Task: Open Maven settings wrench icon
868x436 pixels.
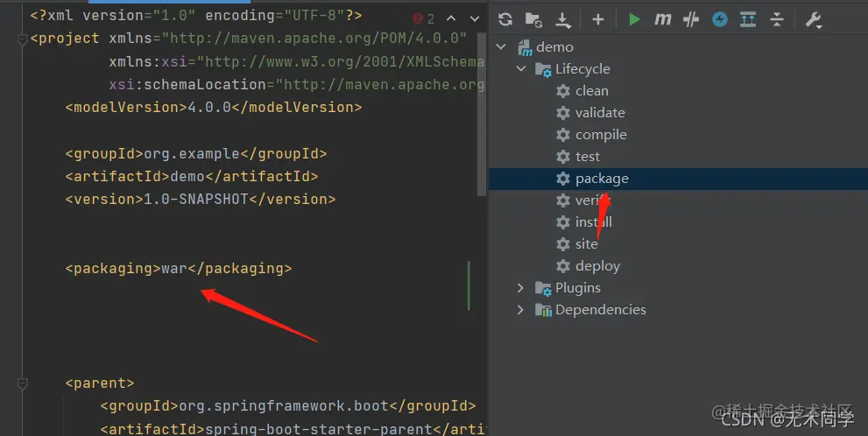Action: pyautogui.click(x=813, y=20)
